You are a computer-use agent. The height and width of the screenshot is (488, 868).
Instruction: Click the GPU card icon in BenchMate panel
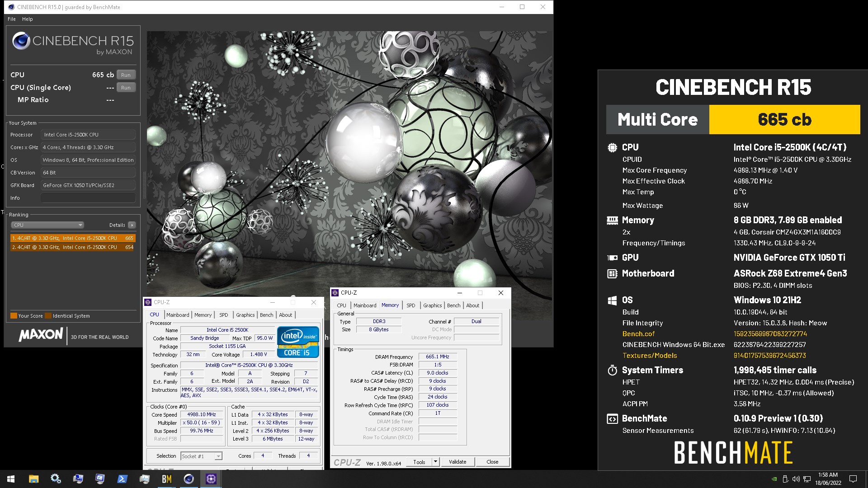point(612,258)
